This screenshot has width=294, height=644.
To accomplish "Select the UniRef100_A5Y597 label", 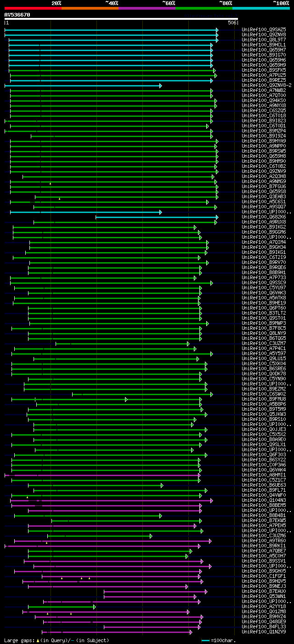I will pos(265,353).
